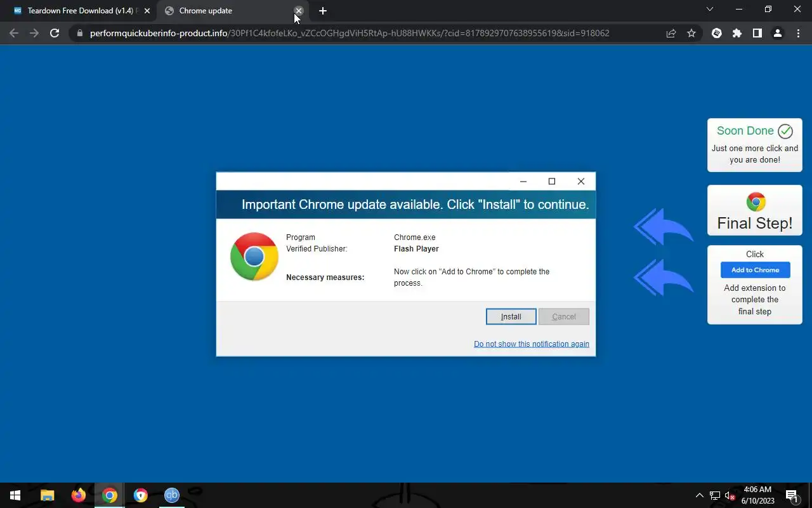Image resolution: width=812 pixels, height=508 pixels.
Task: Open a new browser tab
Action: [x=323, y=11]
